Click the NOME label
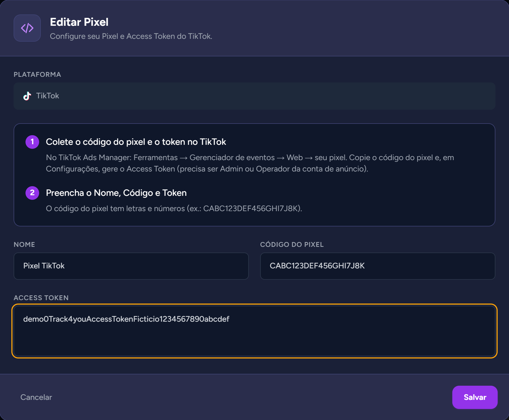The width and height of the screenshot is (509, 420). (x=24, y=245)
